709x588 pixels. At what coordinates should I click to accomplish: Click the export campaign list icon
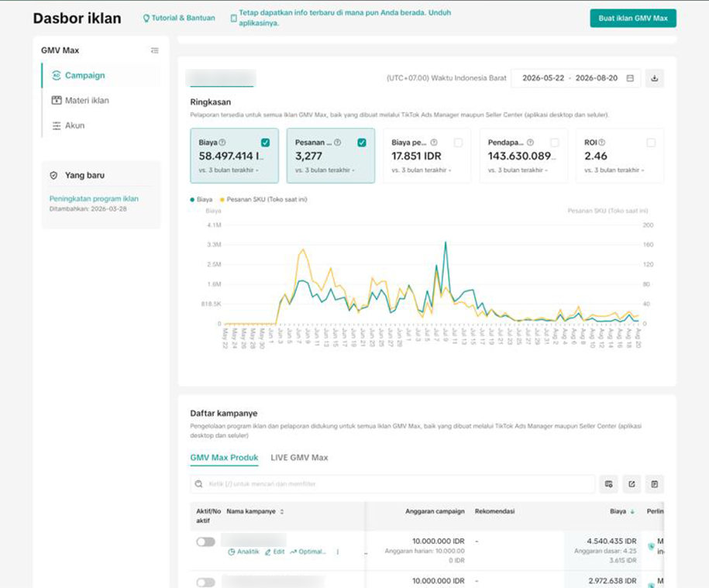click(x=632, y=484)
